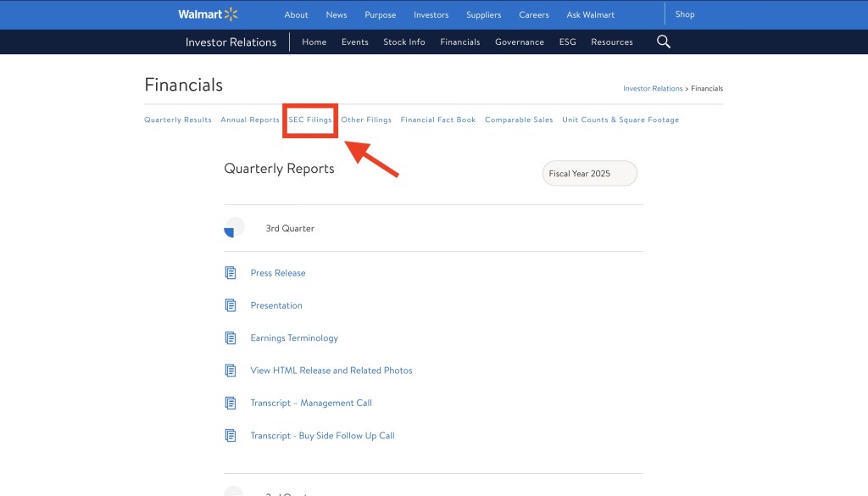Open the Stock Info menu

(x=403, y=42)
